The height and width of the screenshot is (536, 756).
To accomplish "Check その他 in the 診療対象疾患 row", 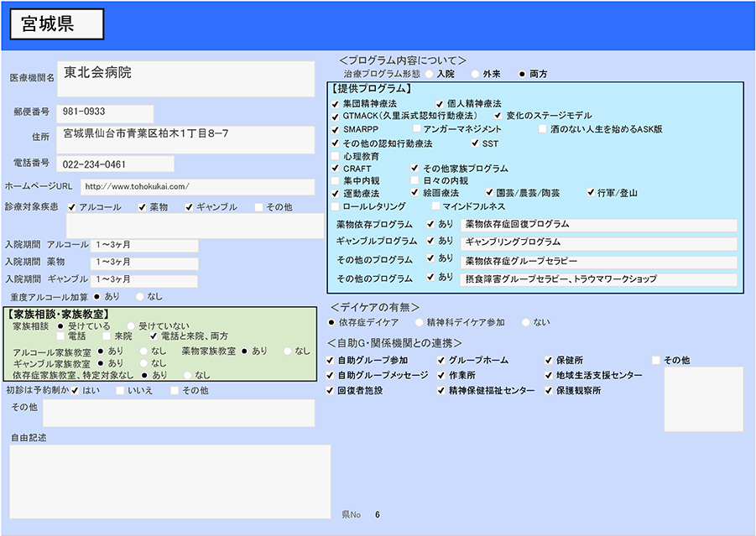I will 260,207.
